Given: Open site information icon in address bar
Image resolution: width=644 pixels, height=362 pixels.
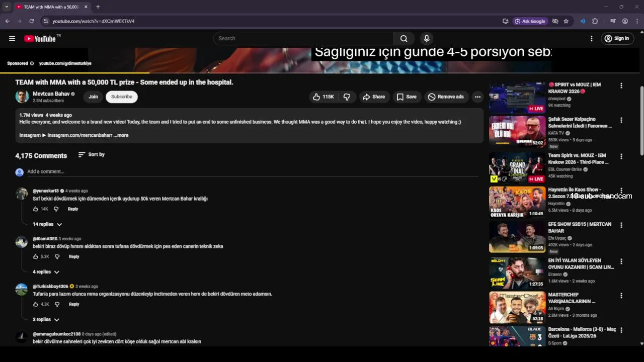Looking at the screenshot, I should click(x=46, y=21).
